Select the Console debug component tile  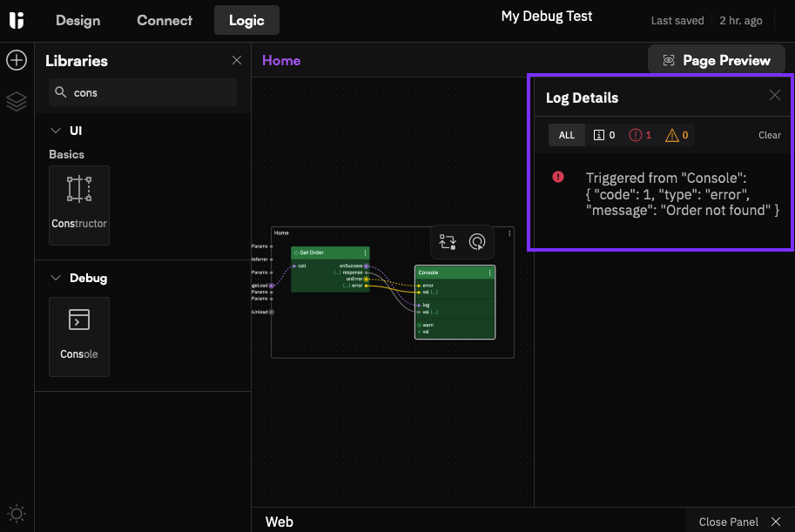[x=79, y=336]
